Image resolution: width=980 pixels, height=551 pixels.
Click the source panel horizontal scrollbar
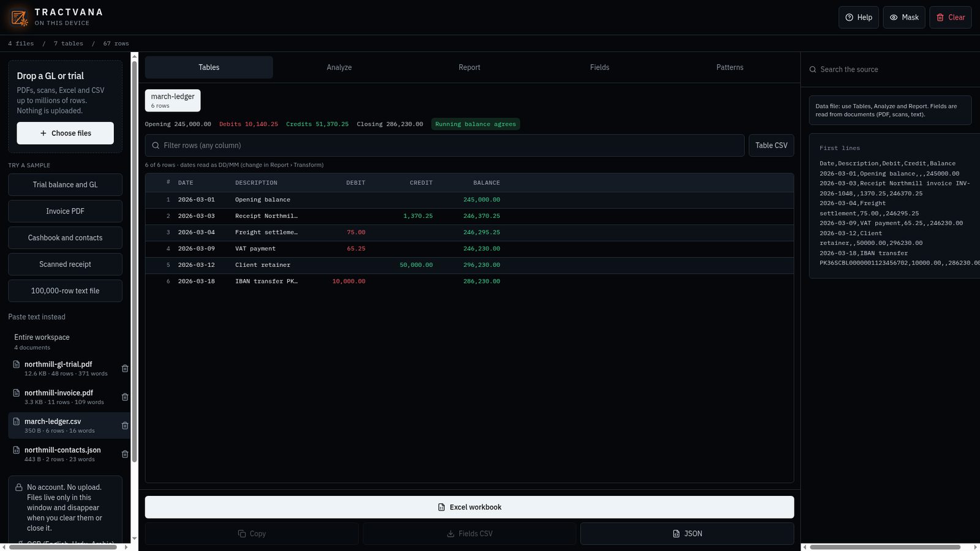pos(885,547)
